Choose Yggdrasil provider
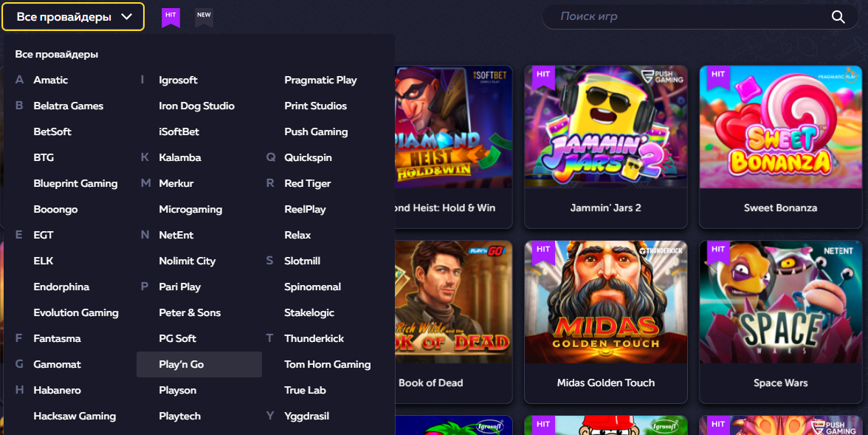The width and height of the screenshot is (868, 435). [307, 416]
